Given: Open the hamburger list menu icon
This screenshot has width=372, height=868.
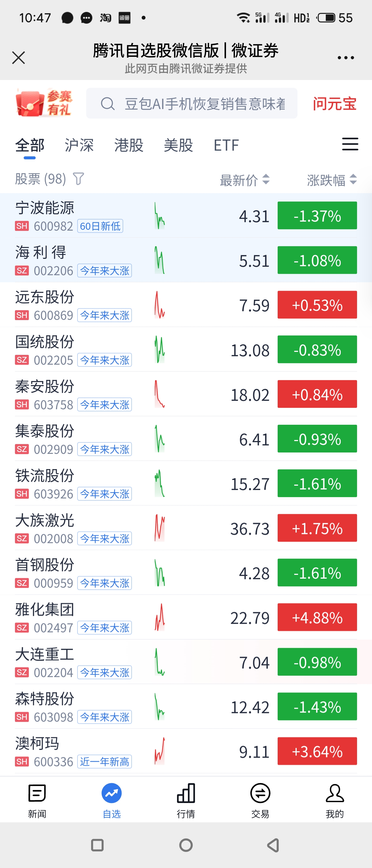Looking at the screenshot, I should click(350, 144).
